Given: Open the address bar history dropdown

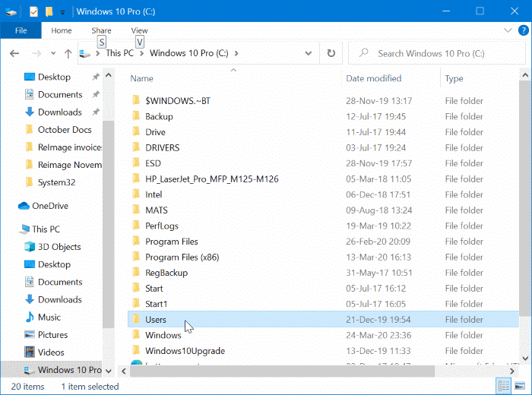Looking at the screenshot, I should coord(308,54).
